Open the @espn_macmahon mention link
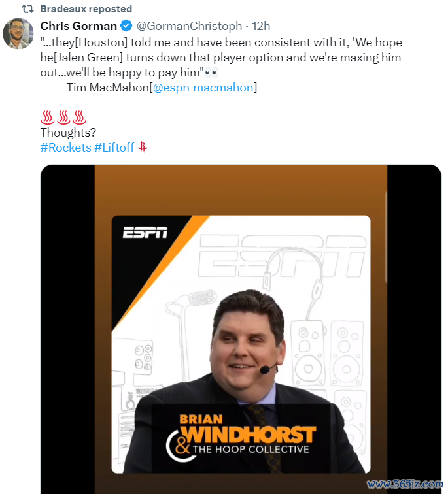This screenshot has height=494, width=448. [x=203, y=88]
